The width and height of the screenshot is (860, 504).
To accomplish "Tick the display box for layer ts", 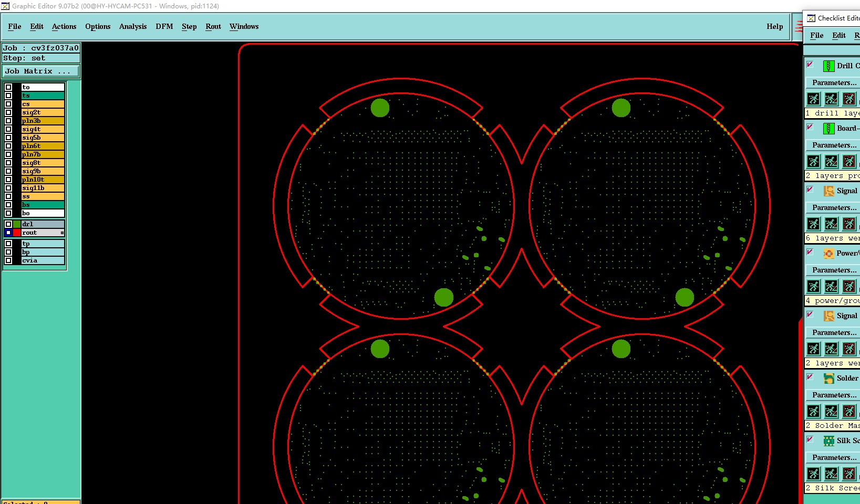I will [x=8, y=96].
